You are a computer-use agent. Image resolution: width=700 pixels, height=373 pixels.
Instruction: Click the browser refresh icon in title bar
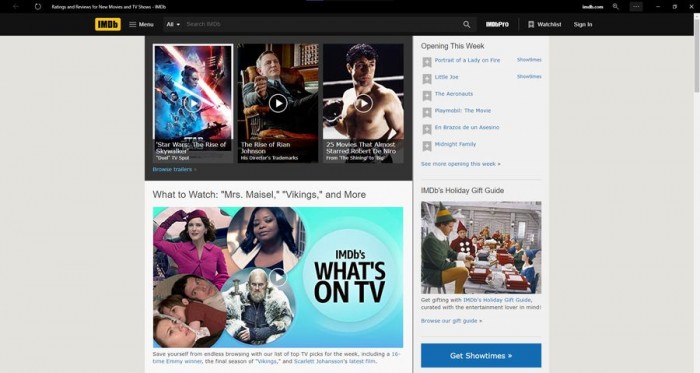click(38, 7)
